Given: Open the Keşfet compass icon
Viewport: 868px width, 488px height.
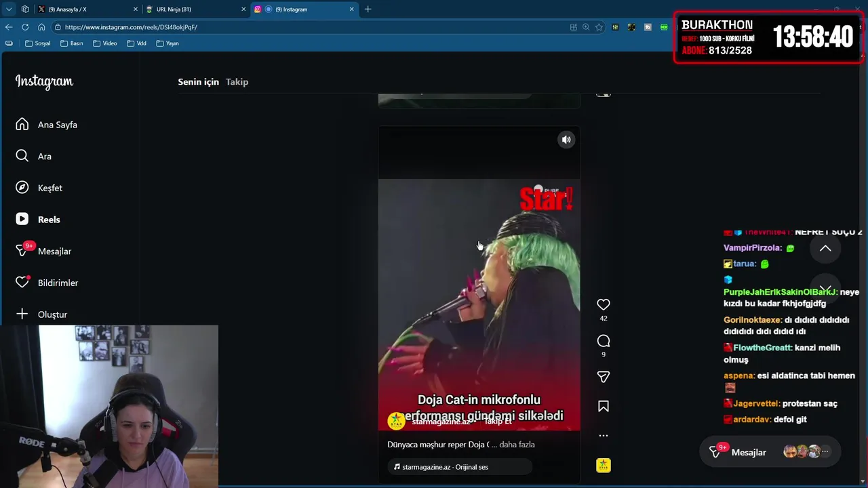Looking at the screenshot, I should [x=22, y=188].
